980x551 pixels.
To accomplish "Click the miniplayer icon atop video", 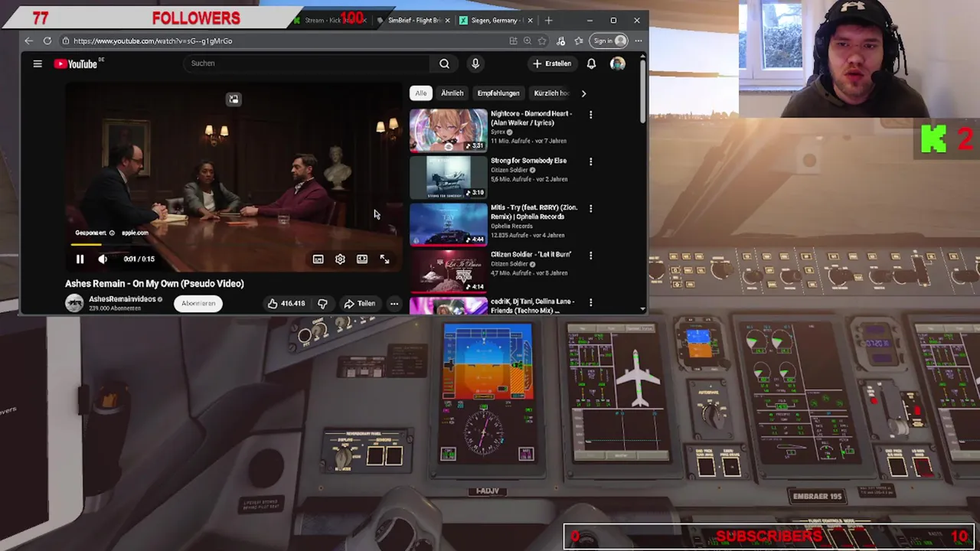I will click(x=234, y=99).
